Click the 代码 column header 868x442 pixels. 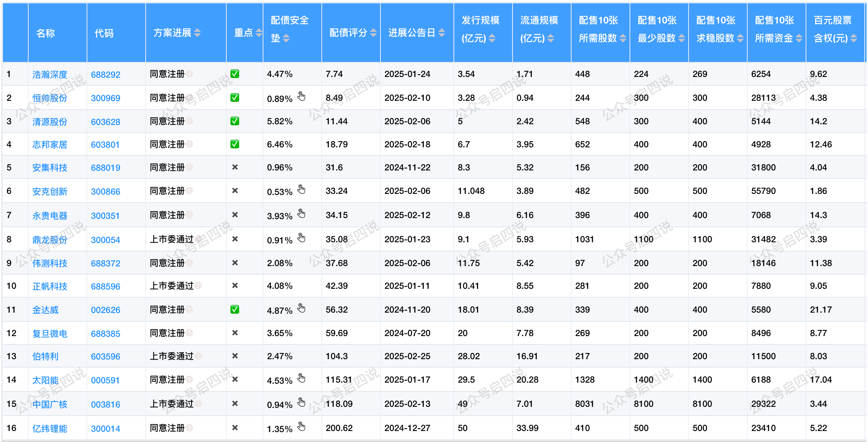coord(104,33)
